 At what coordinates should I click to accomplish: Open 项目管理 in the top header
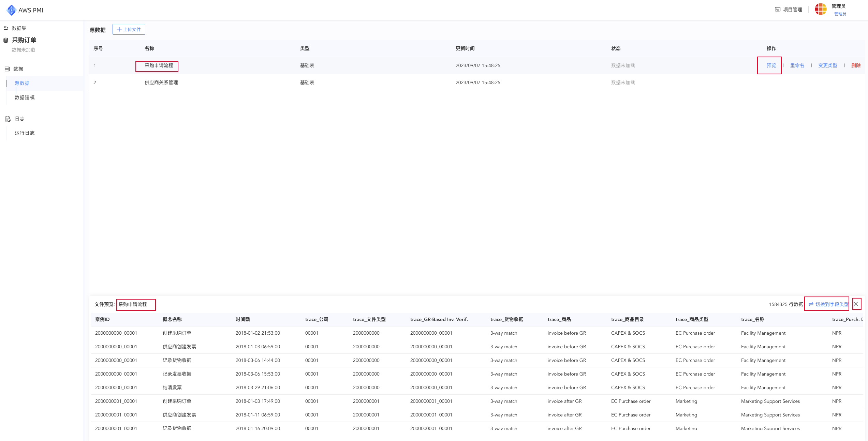click(793, 10)
